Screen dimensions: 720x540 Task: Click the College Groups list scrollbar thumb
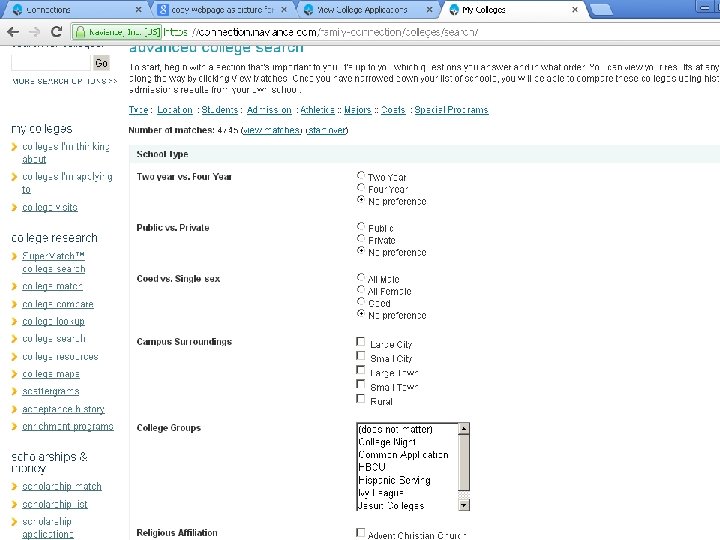(464, 462)
